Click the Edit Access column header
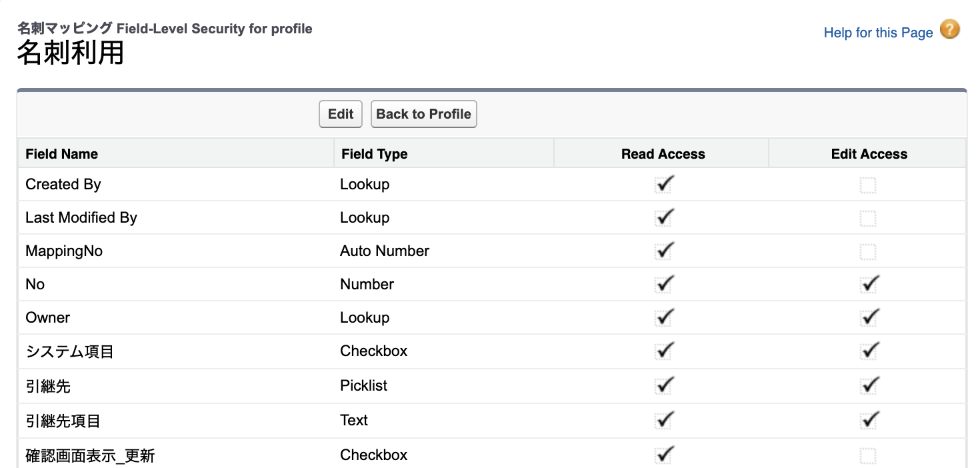 pyautogui.click(x=869, y=154)
